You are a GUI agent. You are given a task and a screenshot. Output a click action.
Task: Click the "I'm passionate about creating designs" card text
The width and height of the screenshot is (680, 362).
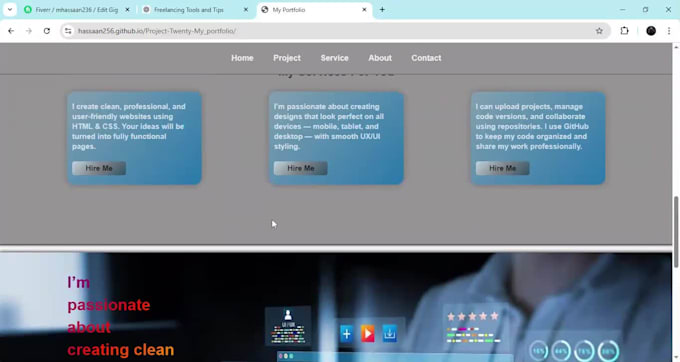(x=329, y=126)
